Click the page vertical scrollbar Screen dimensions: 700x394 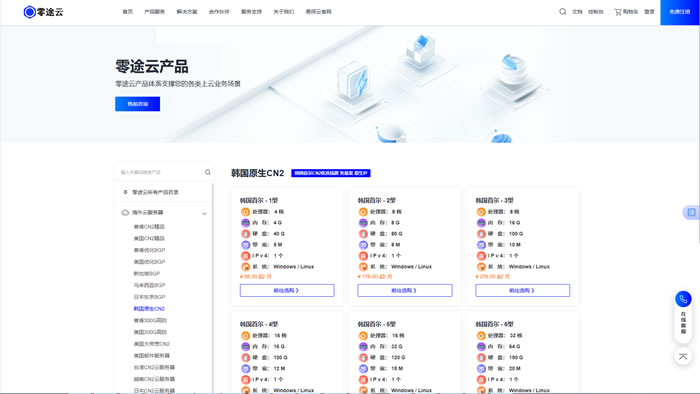coord(698,134)
